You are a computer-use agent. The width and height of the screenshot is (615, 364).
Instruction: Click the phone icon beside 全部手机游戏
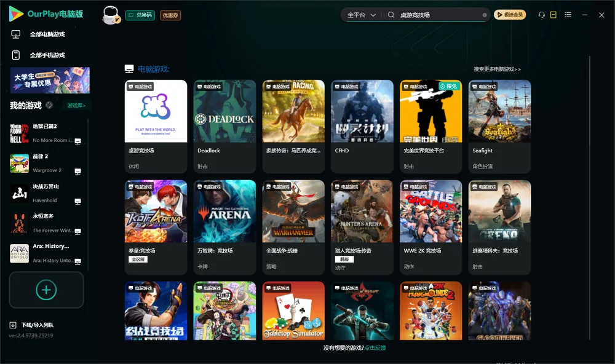(16, 55)
